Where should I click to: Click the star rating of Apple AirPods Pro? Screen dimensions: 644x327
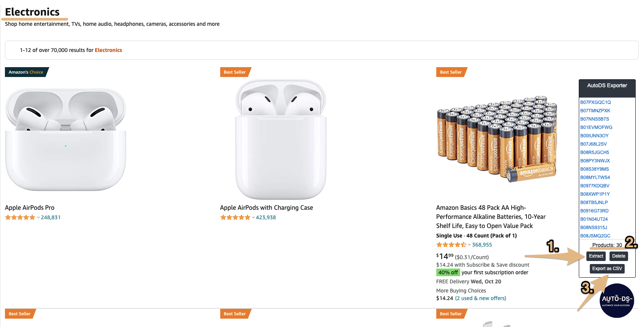[20, 217]
